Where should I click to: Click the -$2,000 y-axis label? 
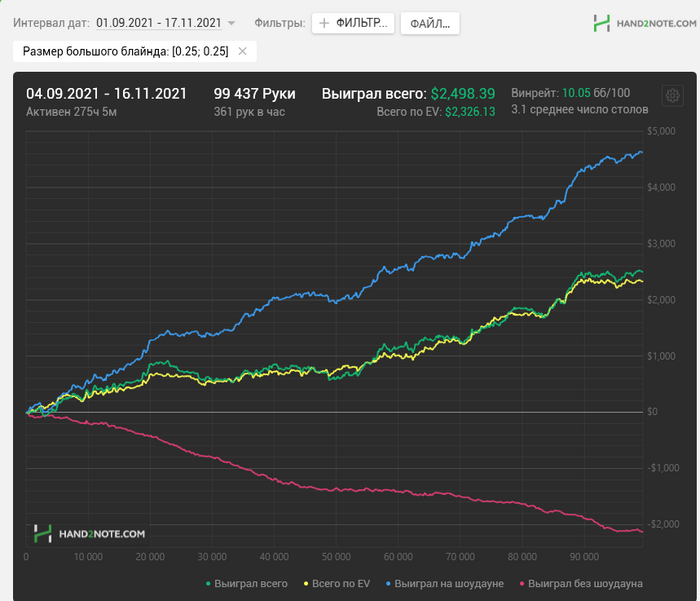click(663, 524)
